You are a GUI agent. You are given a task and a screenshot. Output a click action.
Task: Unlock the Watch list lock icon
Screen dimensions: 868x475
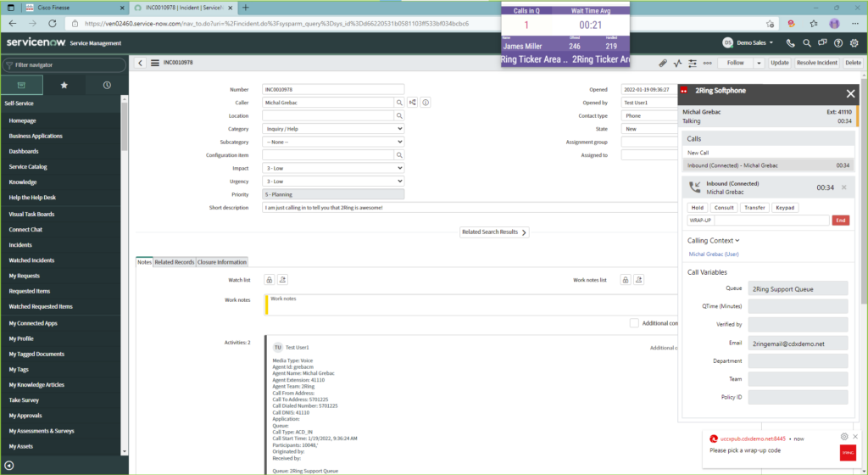(269, 280)
